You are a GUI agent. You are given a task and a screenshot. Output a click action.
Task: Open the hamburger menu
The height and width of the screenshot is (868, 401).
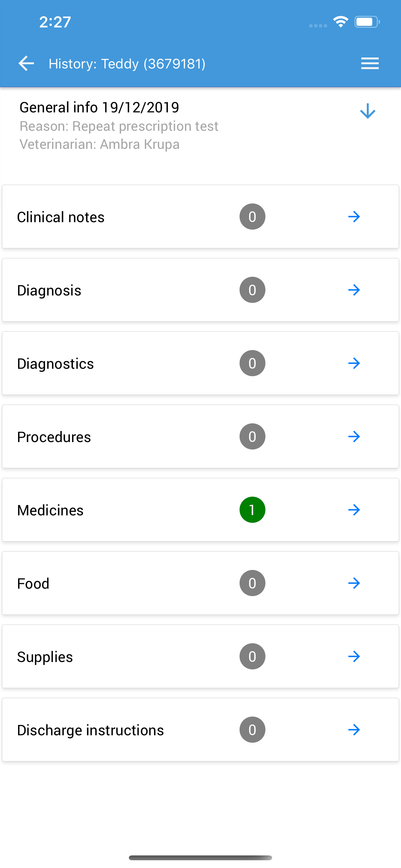[370, 63]
